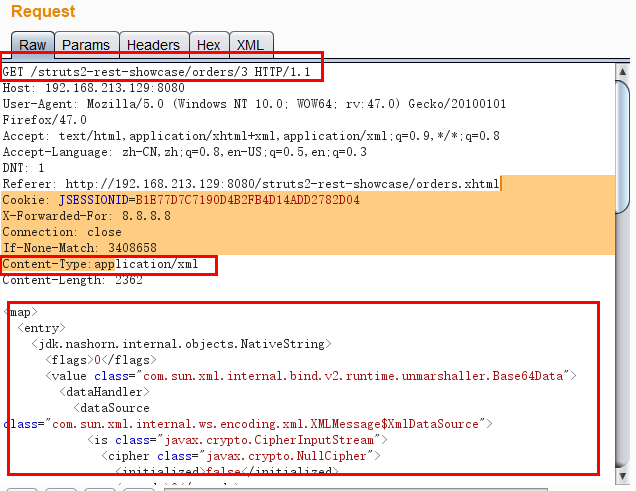Click the Accept: text/html header line

(x=251, y=136)
